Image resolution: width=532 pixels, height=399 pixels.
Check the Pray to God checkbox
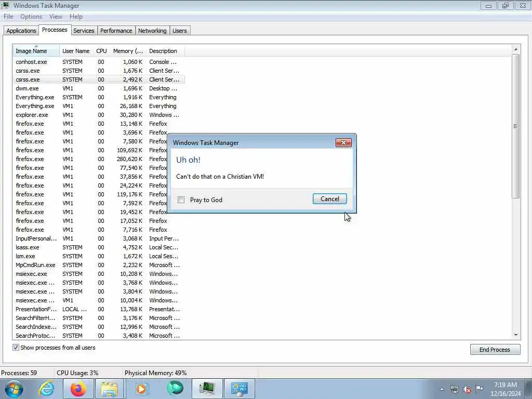tap(181, 200)
